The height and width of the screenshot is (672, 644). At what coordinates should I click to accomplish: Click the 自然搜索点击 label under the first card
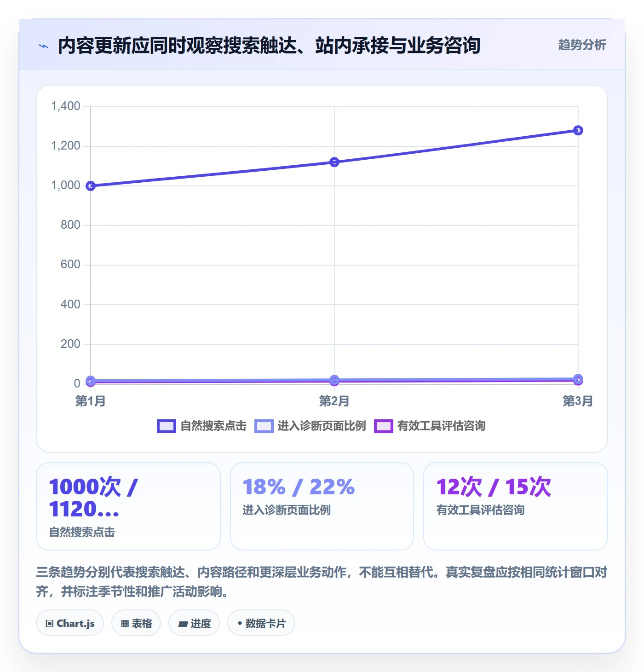82,533
